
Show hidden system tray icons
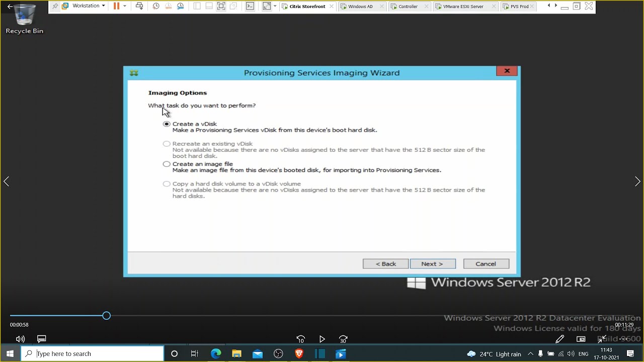pos(530,354)
